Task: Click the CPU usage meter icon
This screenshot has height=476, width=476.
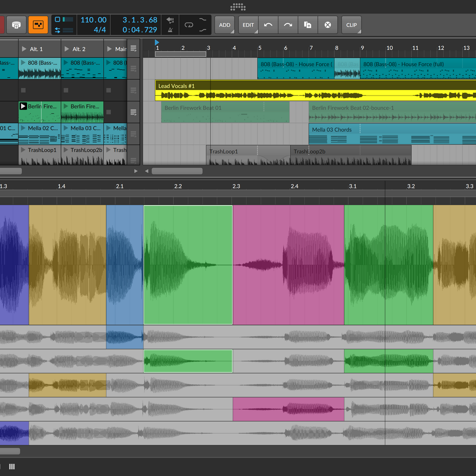Action: (58, 19)
